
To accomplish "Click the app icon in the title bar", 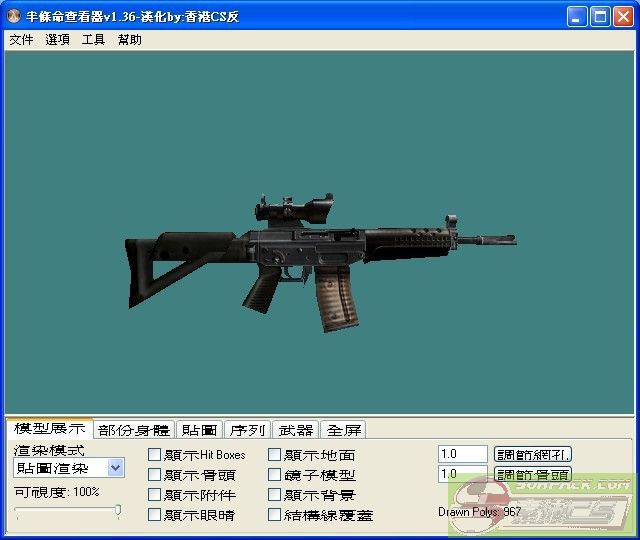I will (x=13, y=17).
